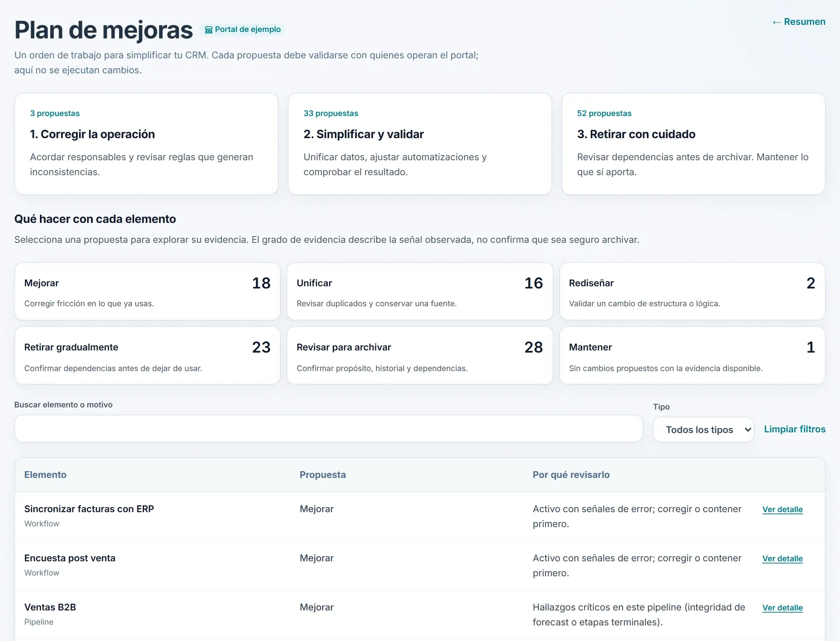Click the Sincronizar facturas con ERP element name
Image resolution: width=840 pixels, height=641 pixels.
point(89,509)
